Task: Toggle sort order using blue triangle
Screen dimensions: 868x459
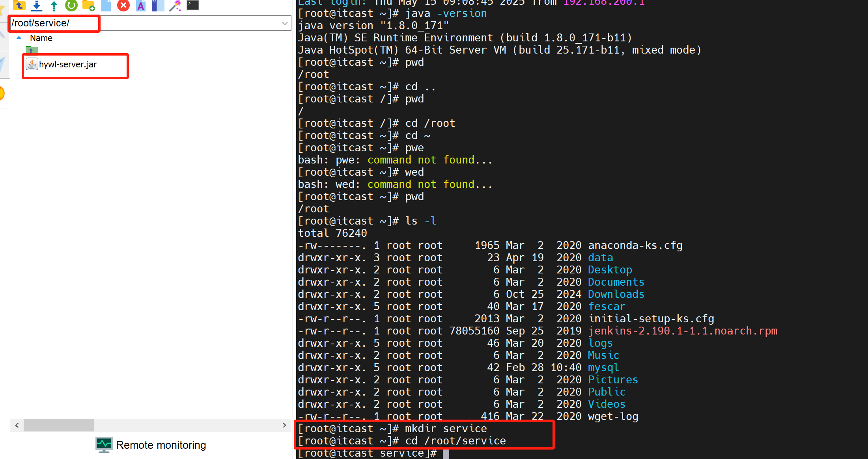Action: 19,38
